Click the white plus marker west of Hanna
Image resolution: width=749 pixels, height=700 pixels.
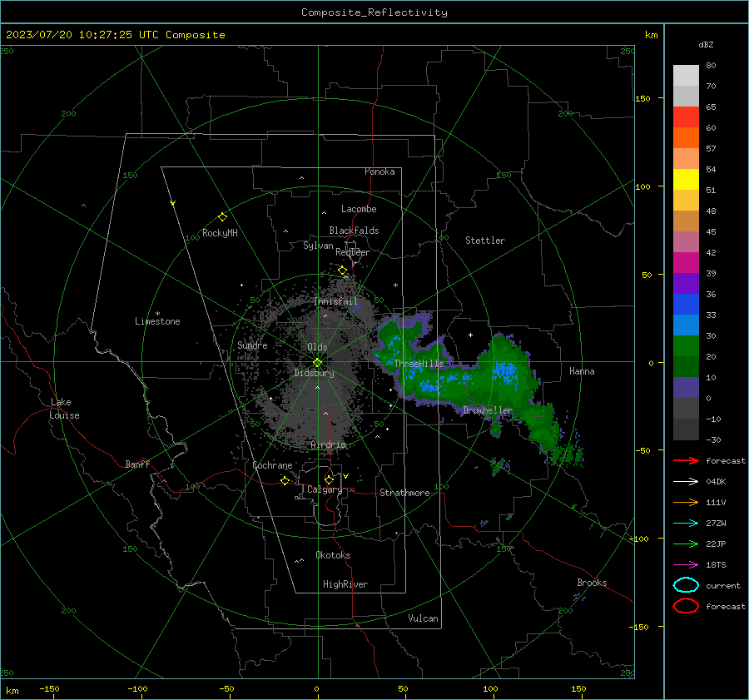470,335
